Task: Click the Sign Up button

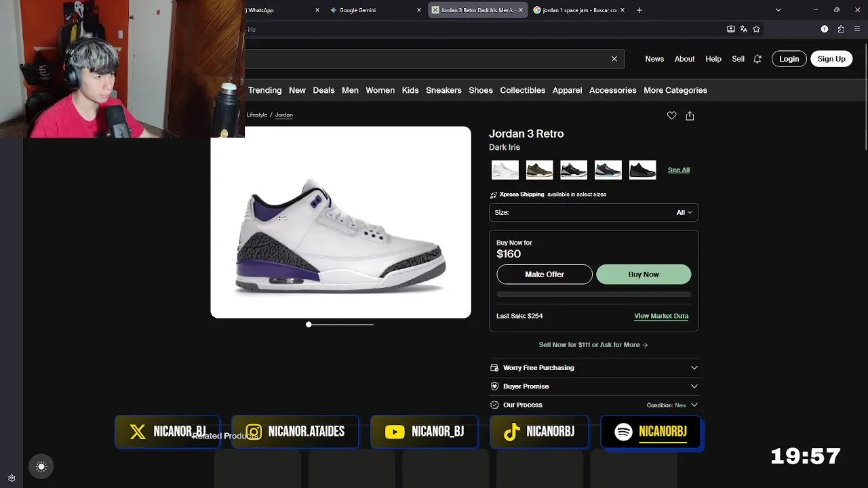Action: (x=831, y=59)
